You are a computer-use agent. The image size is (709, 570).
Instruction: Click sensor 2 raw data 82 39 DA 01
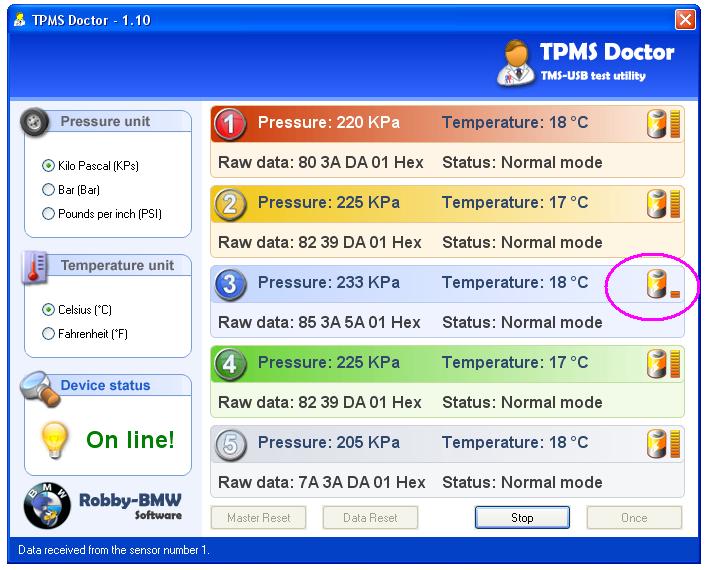tap(320, 242)
